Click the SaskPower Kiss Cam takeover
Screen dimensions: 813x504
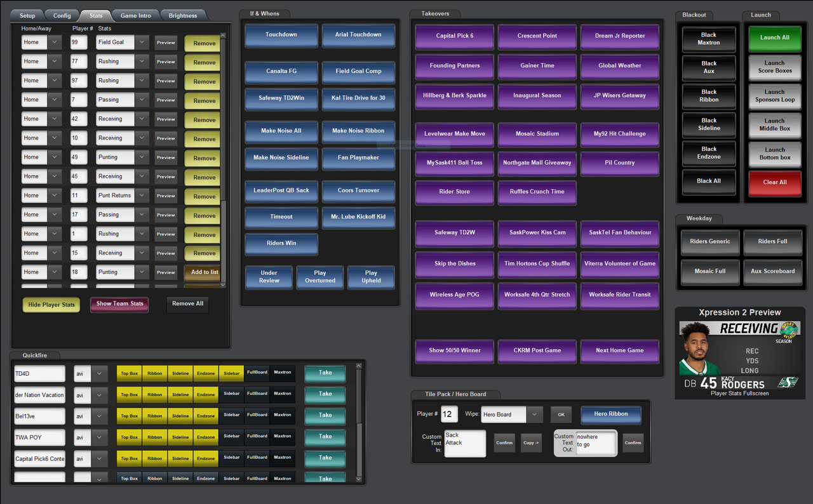537,233
